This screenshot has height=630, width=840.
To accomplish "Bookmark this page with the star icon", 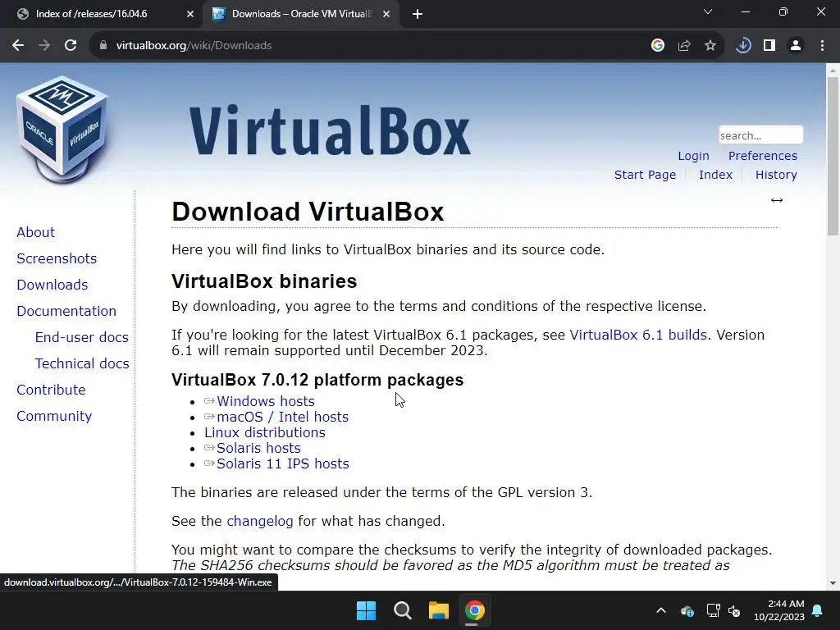I will pyautogui.click(x=710, y=46).
